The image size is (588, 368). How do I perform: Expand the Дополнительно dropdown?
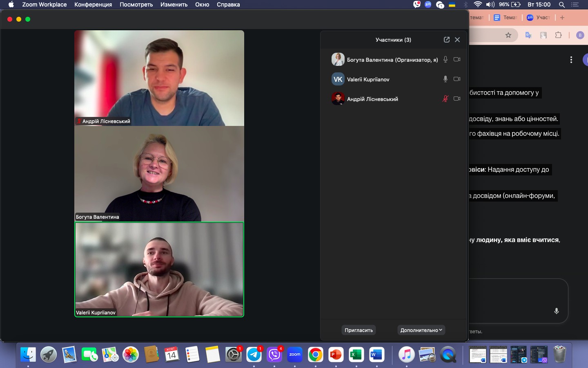421,330
